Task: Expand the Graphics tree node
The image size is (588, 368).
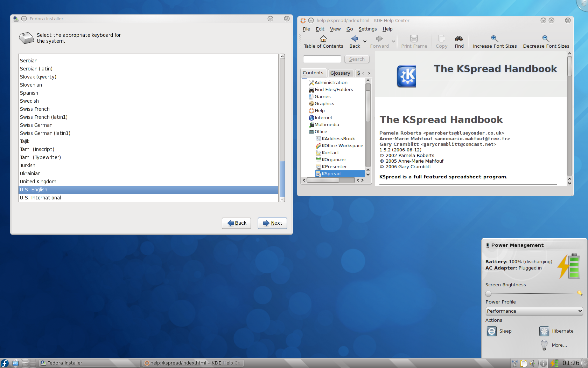Action: click(x=305, y=104)
